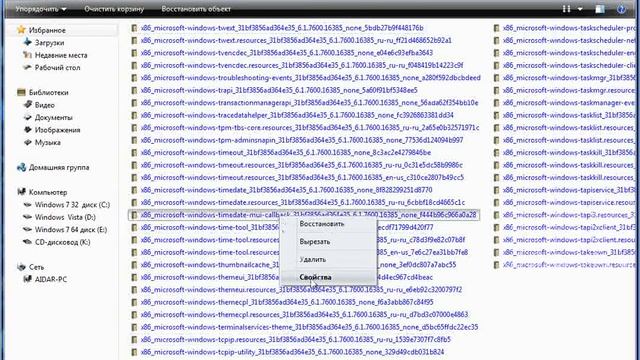Open the Windows 7 32 диск (C:) drive

[x=72, y=205]
